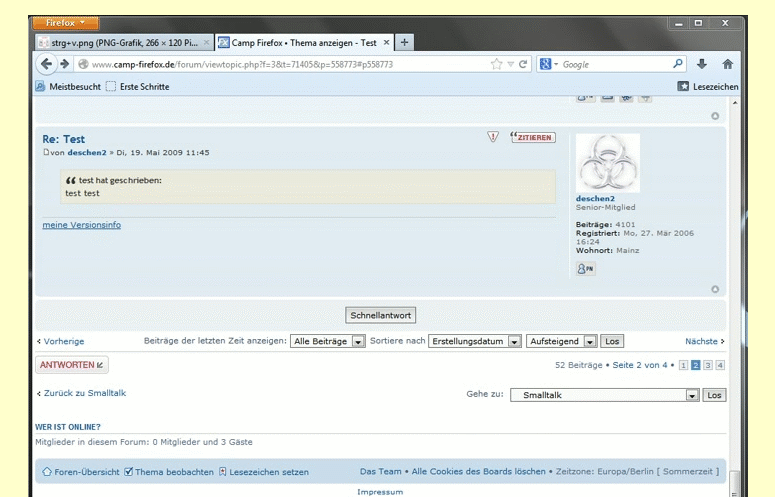Close the strg+v.png tab

click(x=207, y=42)
